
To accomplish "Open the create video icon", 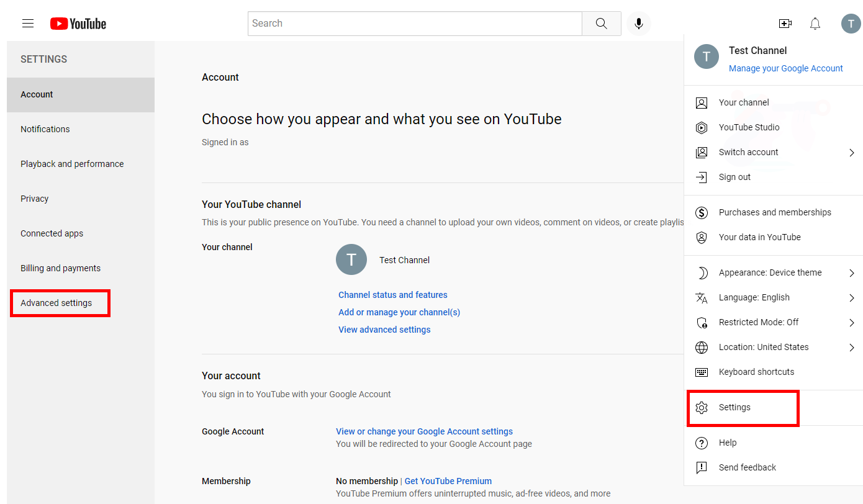I will (x=785, y=24).
